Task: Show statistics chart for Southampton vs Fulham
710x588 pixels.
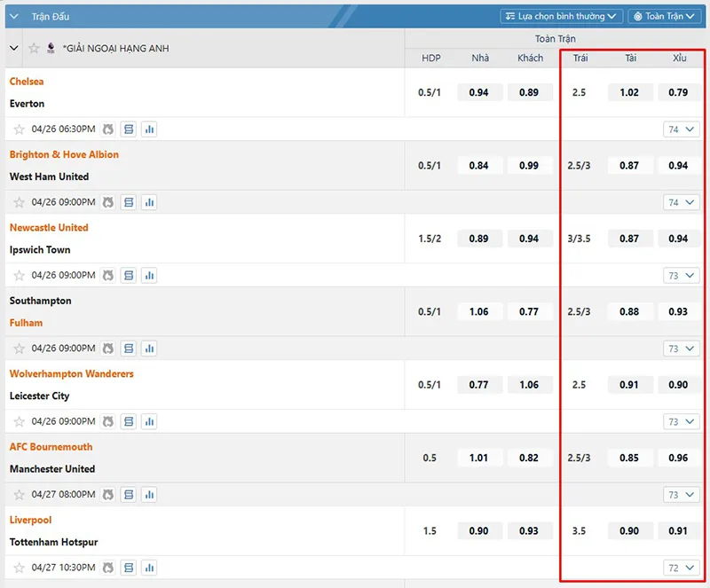Action: pyautogui.click(x=149, y=349)
